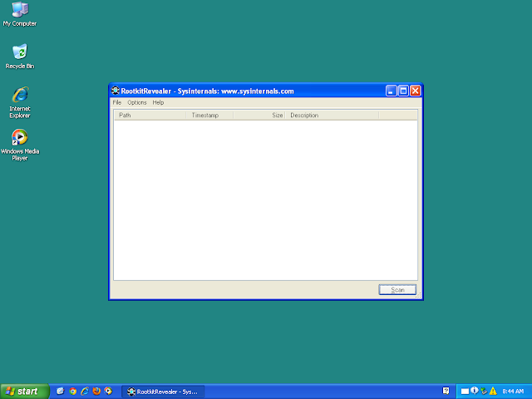Select the Recycle Bin desktop icon
532x399 pixels.
(20, 57)
